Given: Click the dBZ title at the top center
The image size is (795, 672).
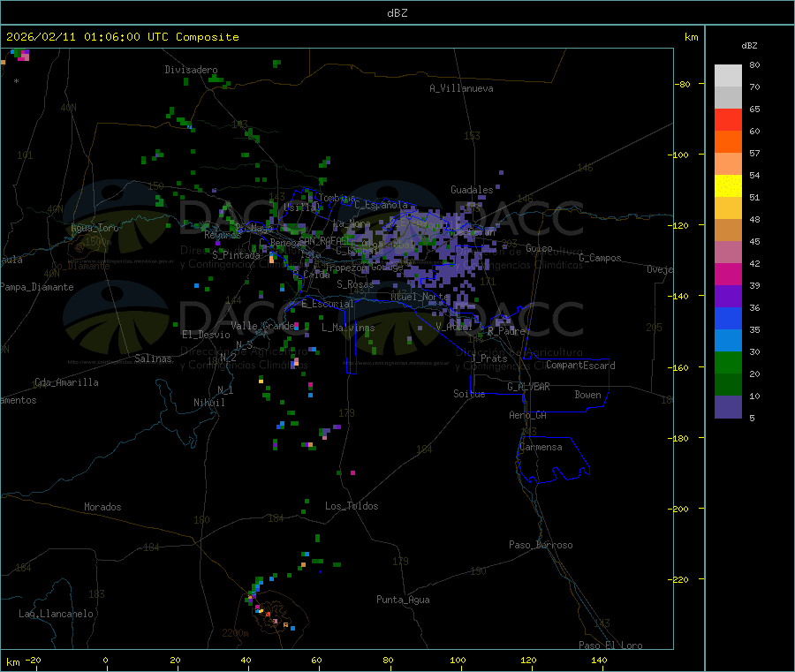Looking at the screenshot, I should (x=397, y=13).
